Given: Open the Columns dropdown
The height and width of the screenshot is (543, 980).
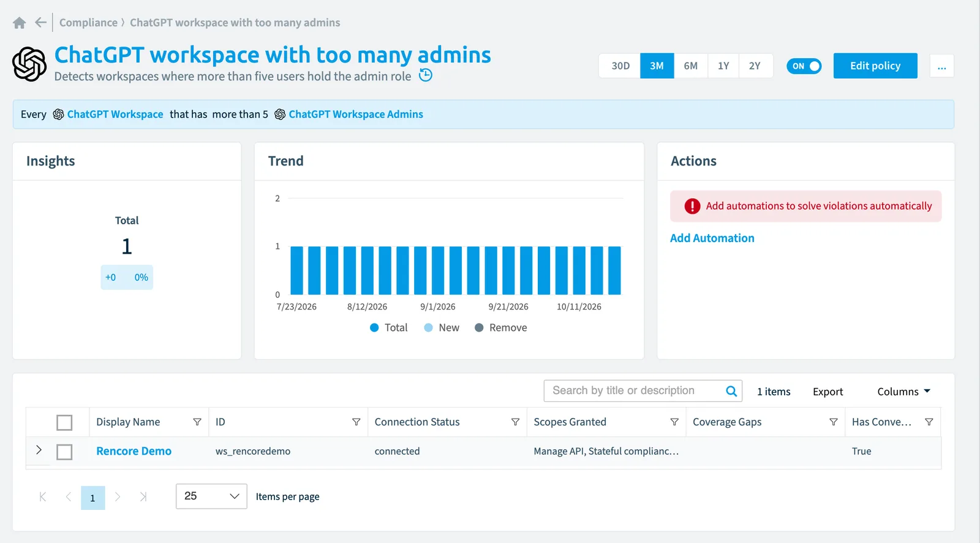Looking at the screenshot, I should [903, 392].
